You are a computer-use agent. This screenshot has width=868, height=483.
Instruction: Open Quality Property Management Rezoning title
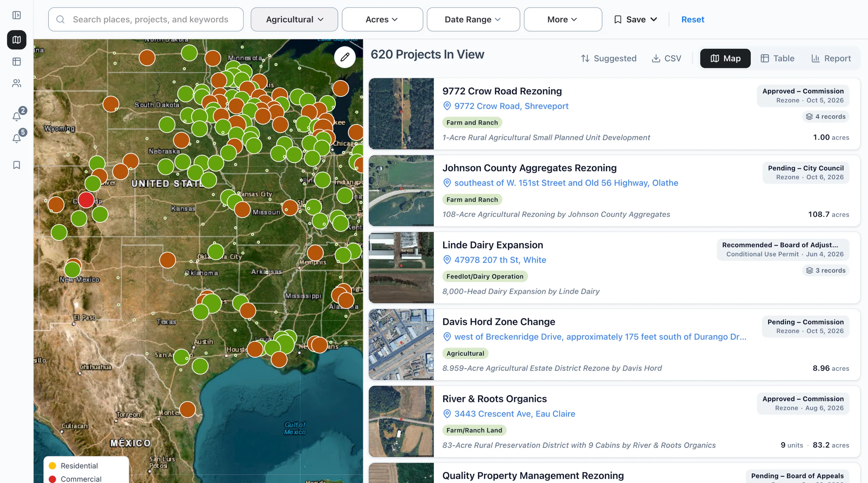[533, 475]
